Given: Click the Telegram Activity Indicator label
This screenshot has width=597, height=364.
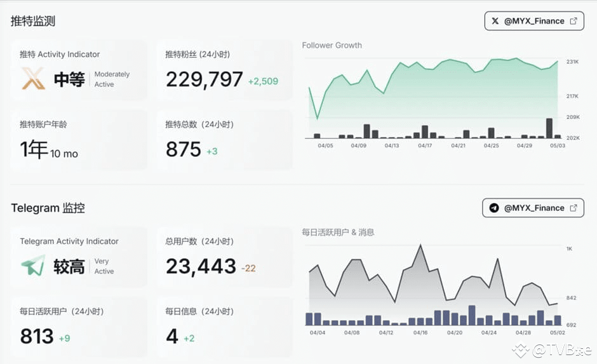Looking at the screenshot, I should coord(69,241).
